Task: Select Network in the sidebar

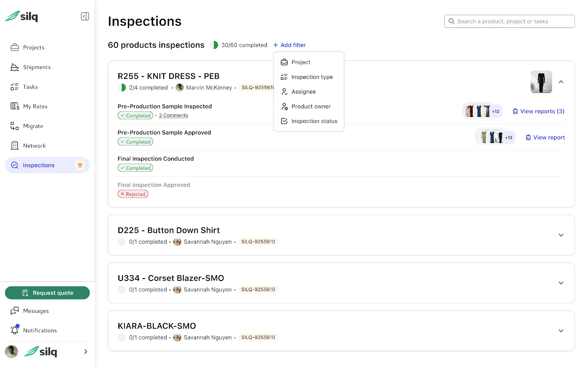Action: point(33,145)
